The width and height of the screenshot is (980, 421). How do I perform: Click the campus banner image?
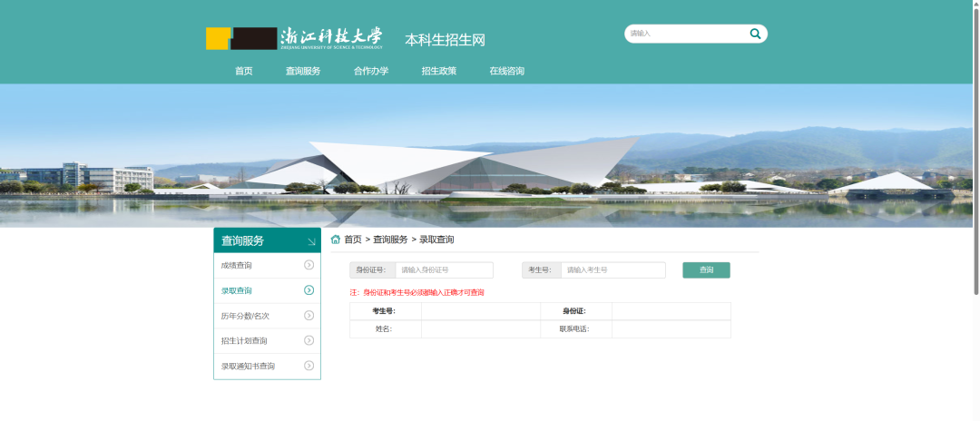486,155
